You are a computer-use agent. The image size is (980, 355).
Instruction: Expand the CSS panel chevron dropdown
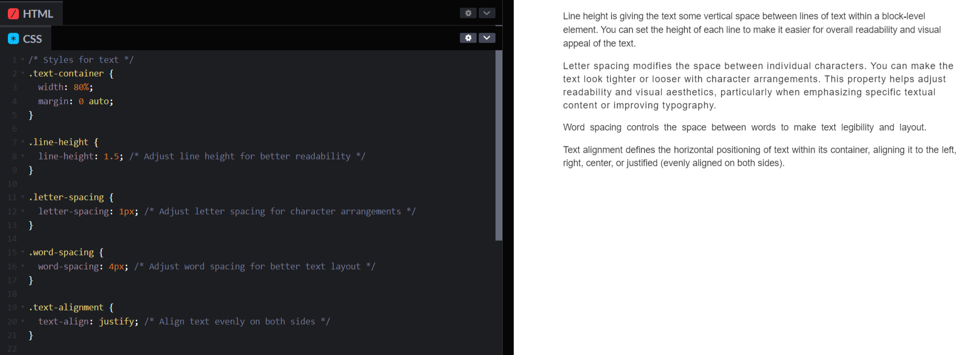coord(487,38)
